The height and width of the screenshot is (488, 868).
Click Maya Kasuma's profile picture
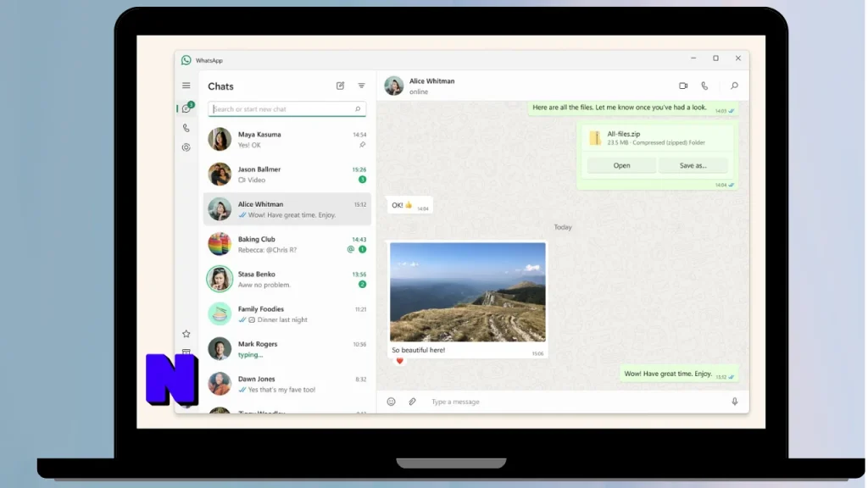pos(220,140)
